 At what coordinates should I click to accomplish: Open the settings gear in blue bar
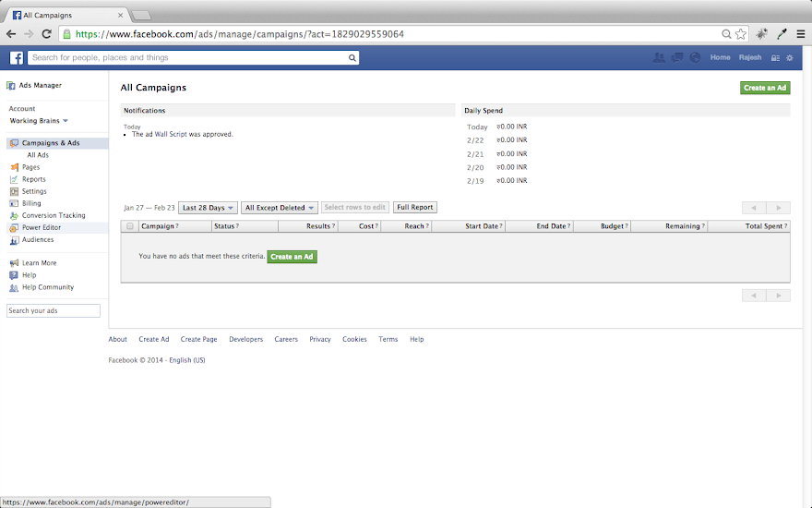(x=790, y=58)
